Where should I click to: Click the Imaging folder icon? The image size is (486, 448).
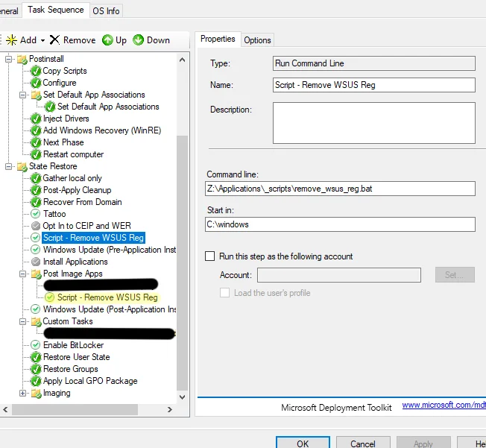tap(37, 393)
